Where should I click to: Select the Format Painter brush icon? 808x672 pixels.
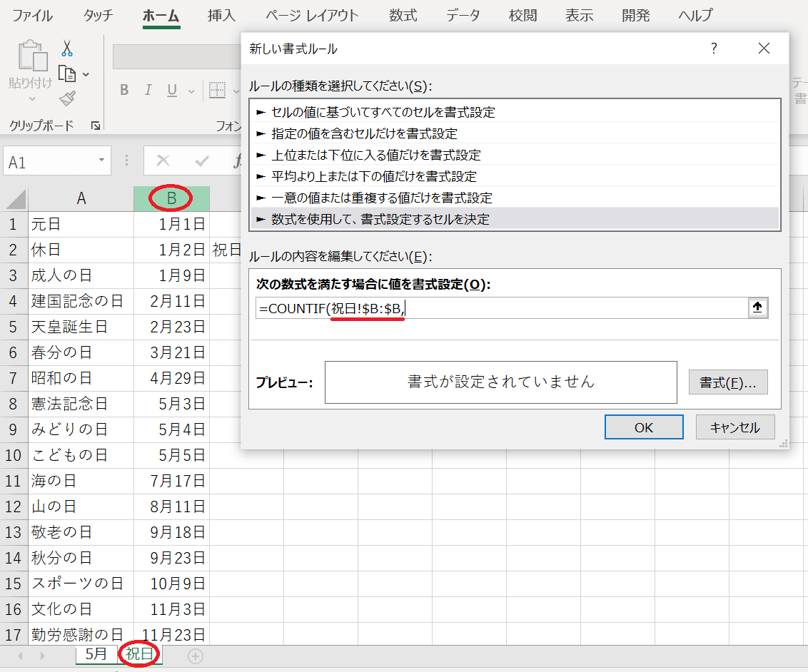coord(67,98)
